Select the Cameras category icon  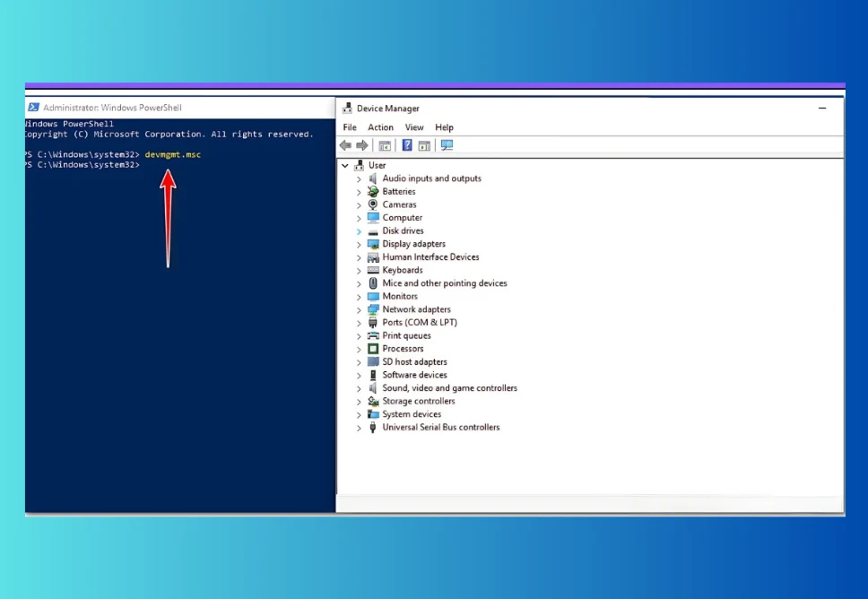[373, 204]
